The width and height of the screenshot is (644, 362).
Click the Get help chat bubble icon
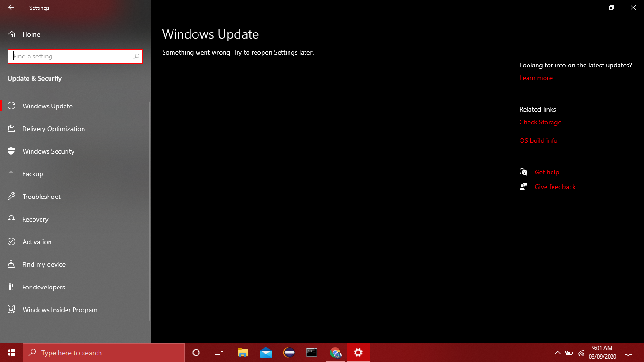[523, 172]
